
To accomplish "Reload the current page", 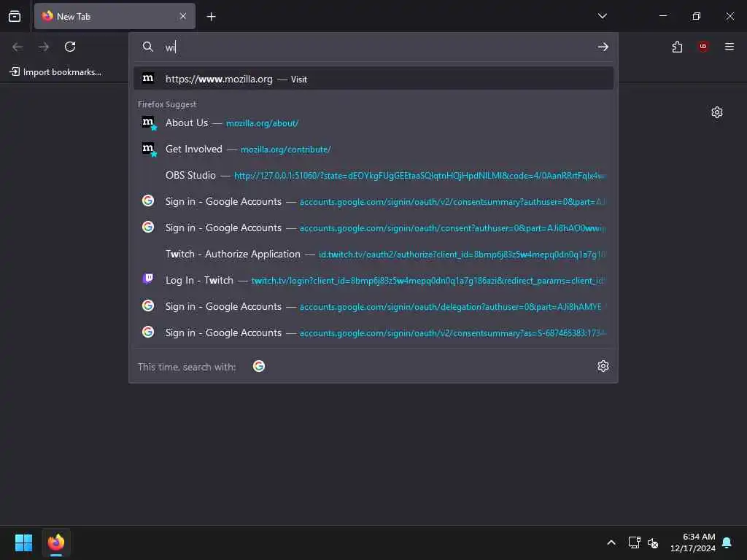I will click(x=70, y=47).
